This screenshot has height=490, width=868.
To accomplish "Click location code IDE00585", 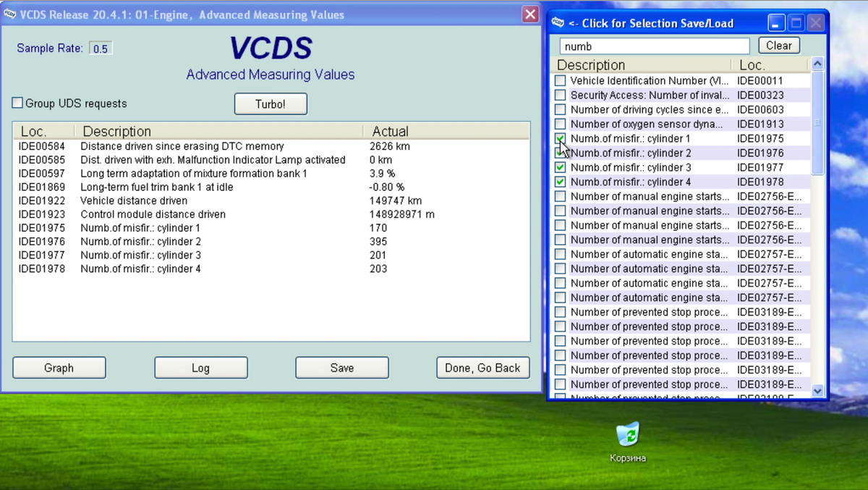I will 42,160.
